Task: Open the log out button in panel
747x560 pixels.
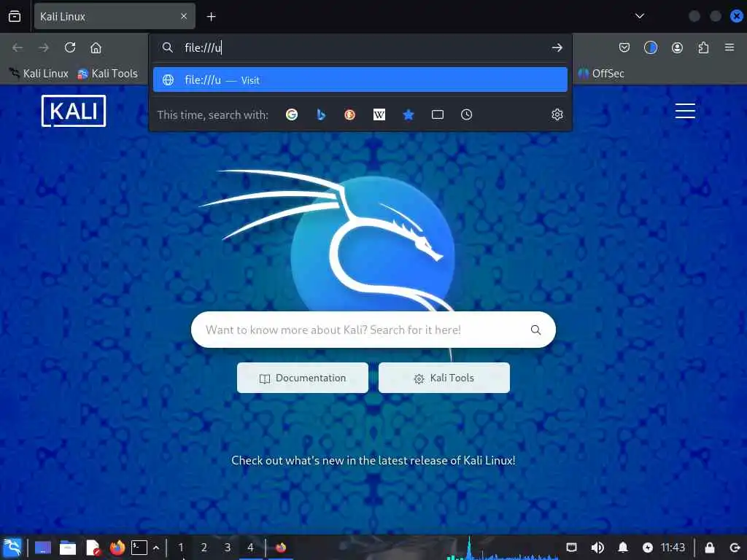Action: click(x=735, y=548)
